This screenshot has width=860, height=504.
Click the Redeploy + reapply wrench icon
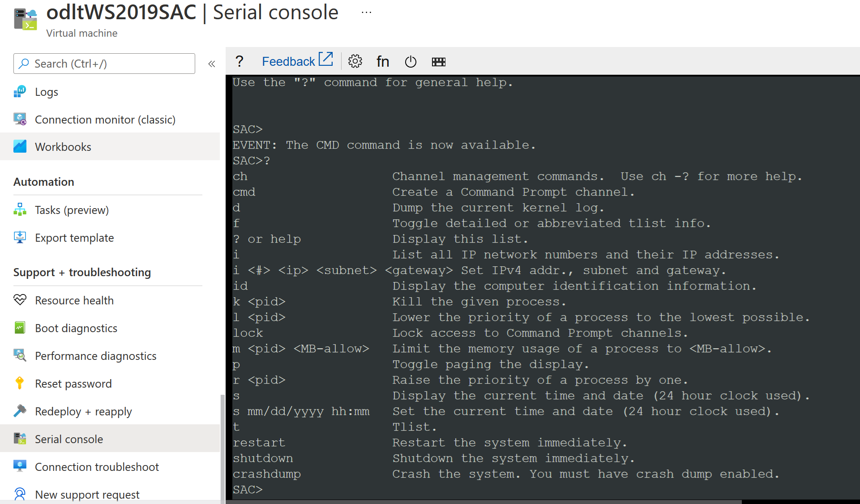coord(20,411)
